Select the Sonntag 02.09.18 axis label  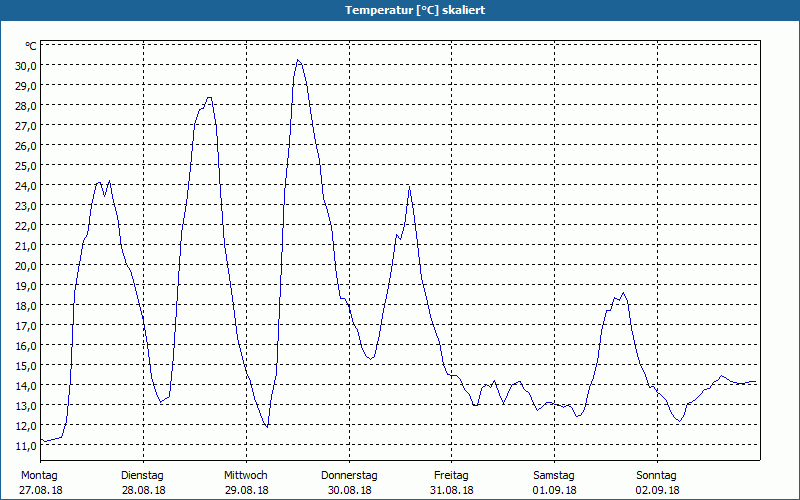click(657, 483)
